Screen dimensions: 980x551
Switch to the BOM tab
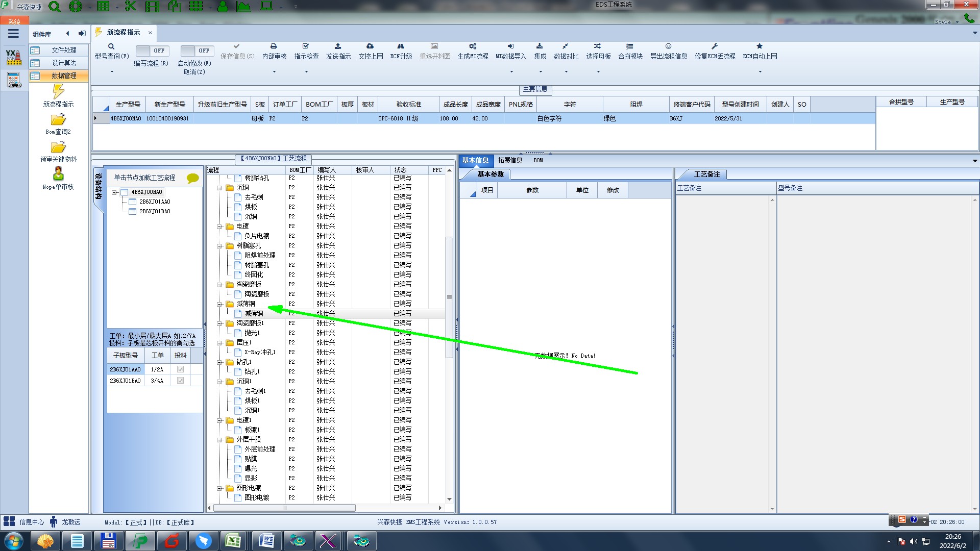pos(538,160)
